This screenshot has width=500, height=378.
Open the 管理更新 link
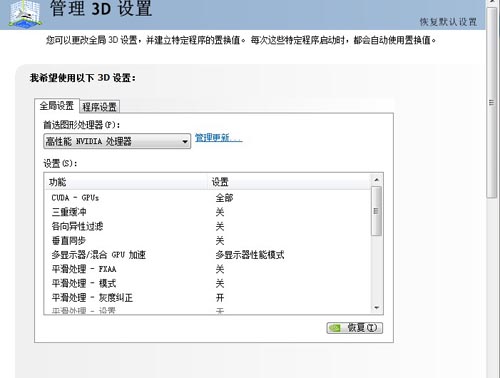tap(219, 137)
